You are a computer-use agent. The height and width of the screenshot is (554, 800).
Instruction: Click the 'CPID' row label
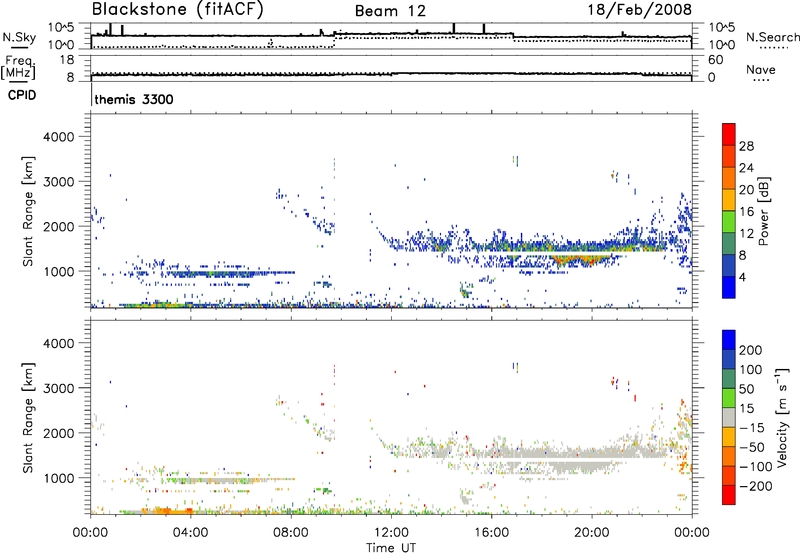pyautogui.click(x=22, y=95)
